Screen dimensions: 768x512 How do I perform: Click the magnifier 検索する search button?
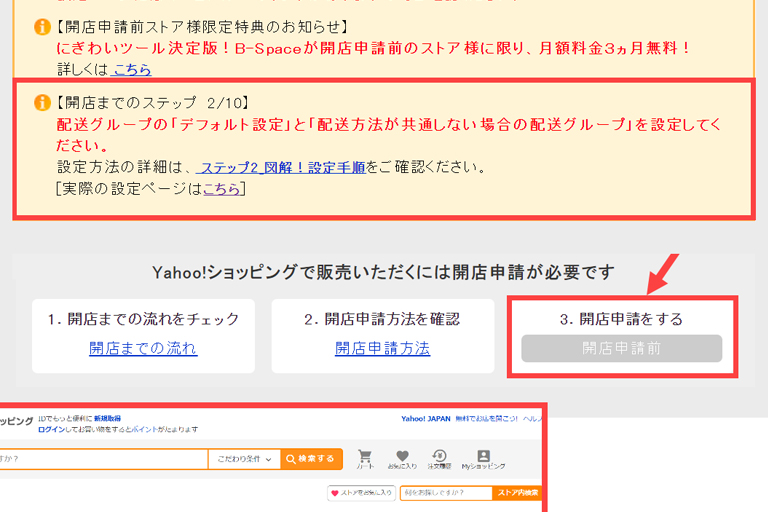pos(312,459)
